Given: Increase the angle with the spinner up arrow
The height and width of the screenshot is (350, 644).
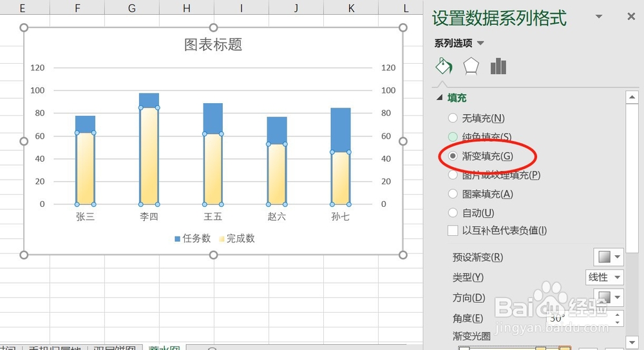Looking at the screenshot, I should click(x=618, y=315).
